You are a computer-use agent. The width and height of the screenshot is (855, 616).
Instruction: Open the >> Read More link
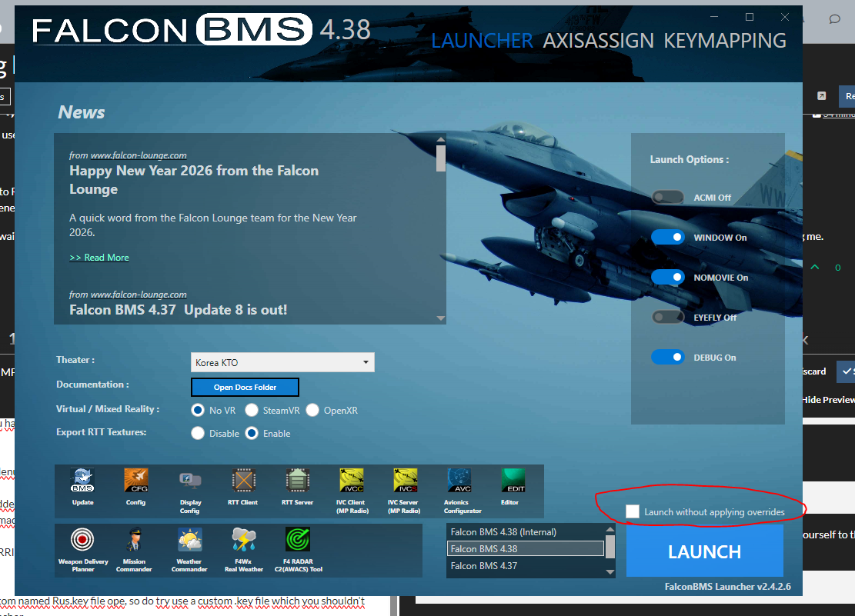tap(99, 258)
